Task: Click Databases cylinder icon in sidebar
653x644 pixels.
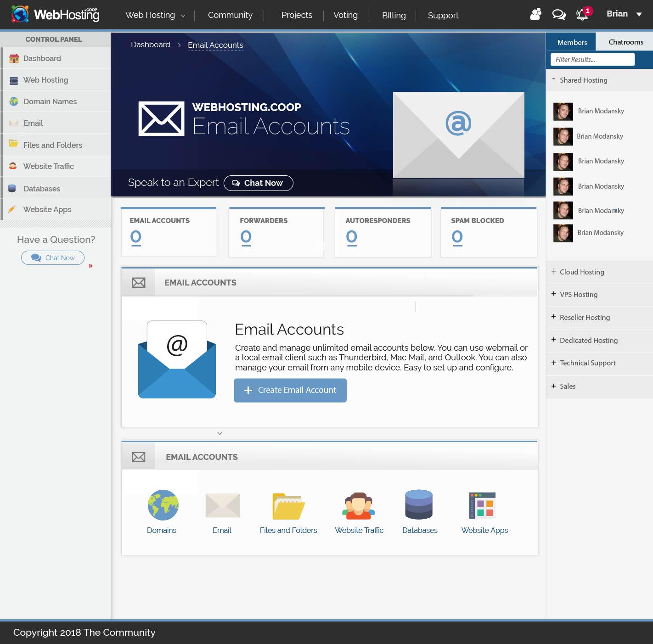Action: click(x=12, y=188)
